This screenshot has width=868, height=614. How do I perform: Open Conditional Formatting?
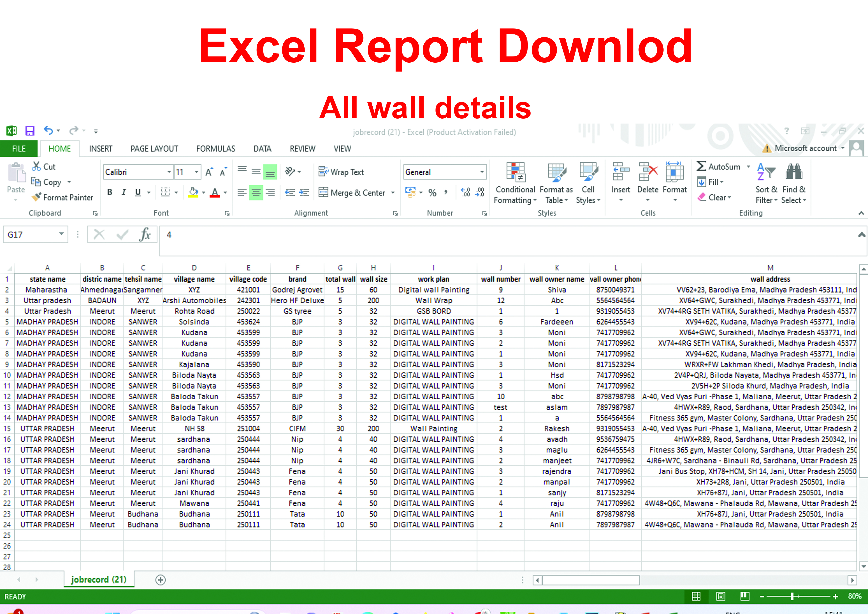click(x=515, y=183)
